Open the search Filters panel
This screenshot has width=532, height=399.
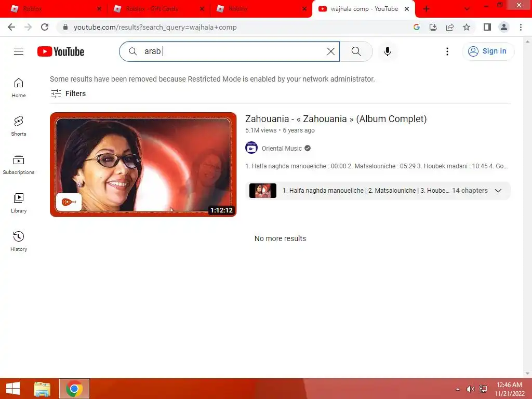click(x=68, y=94)
